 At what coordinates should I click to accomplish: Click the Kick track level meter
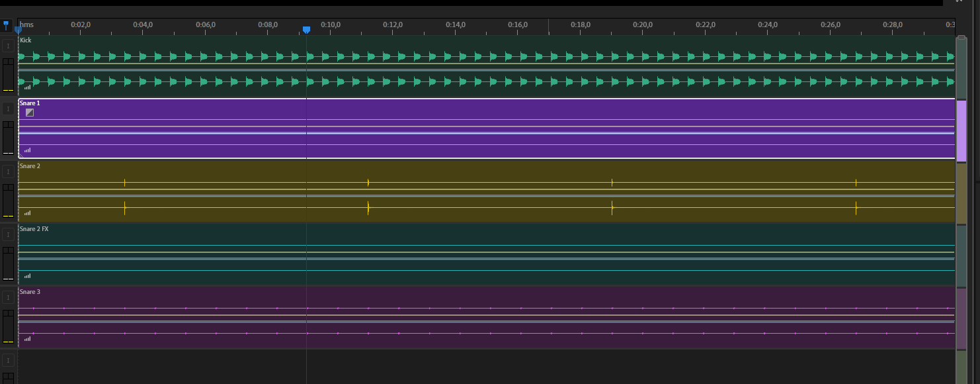point(8,74)
